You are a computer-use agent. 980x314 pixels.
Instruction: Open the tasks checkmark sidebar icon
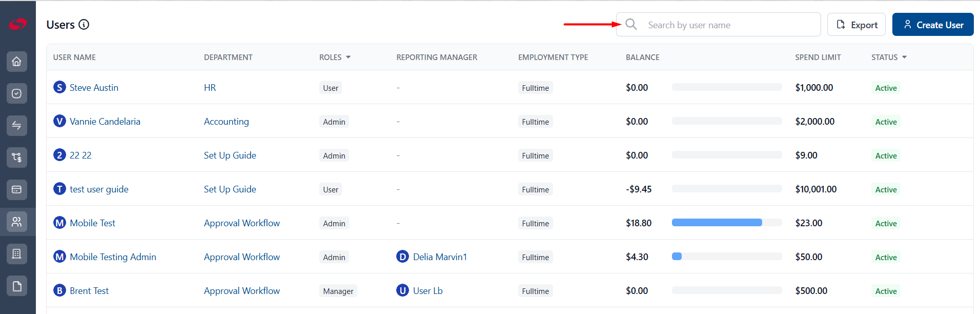pos(17,93)
